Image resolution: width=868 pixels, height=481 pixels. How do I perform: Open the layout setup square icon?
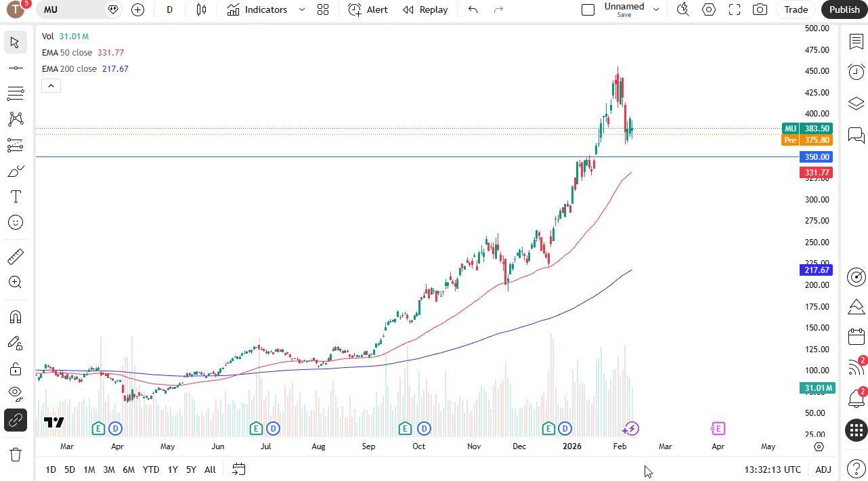tap(588, 9)
